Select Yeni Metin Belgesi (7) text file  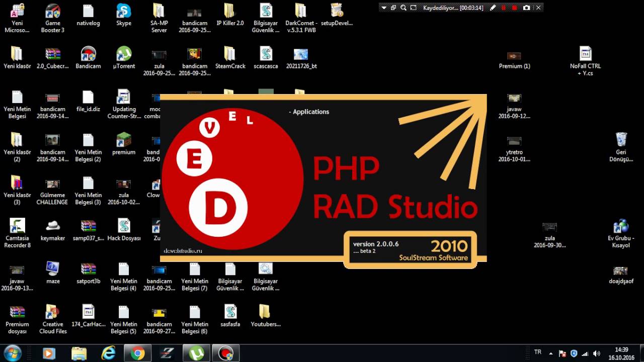click(x=195, y=277)
